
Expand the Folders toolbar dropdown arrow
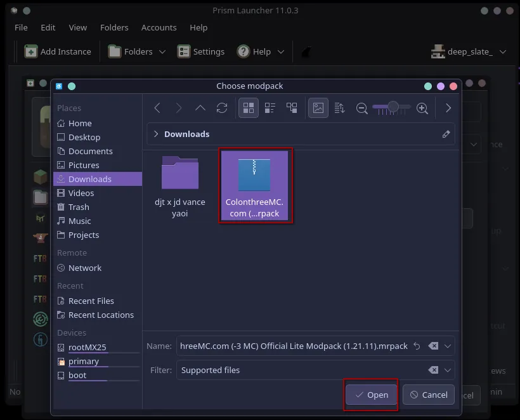tap(162, 52)
